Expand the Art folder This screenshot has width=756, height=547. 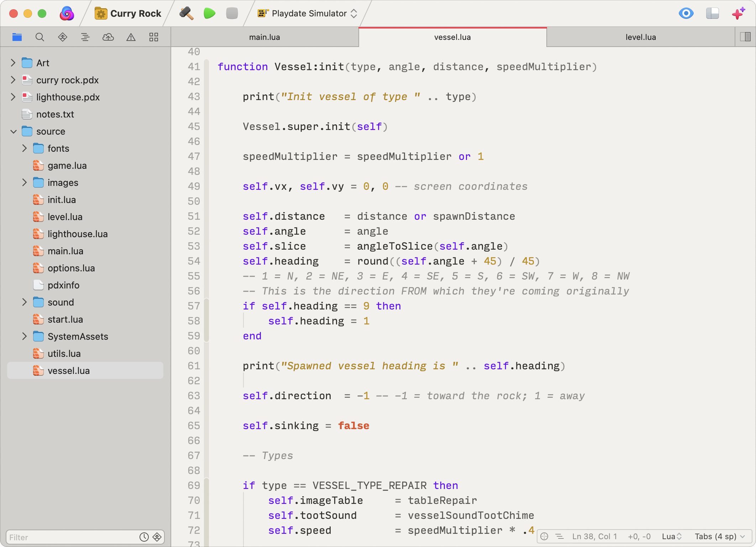pyautogui.click(x=13, y=63)
